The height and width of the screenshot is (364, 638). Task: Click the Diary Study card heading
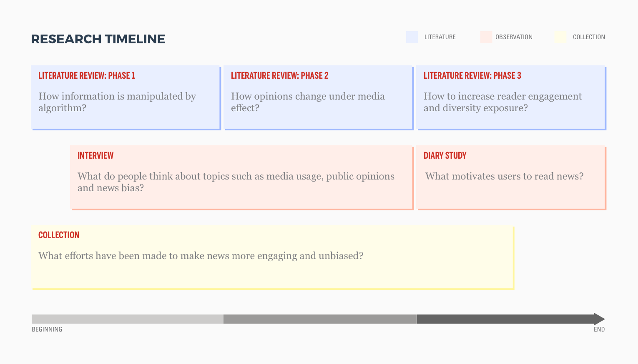click(445, 155)
